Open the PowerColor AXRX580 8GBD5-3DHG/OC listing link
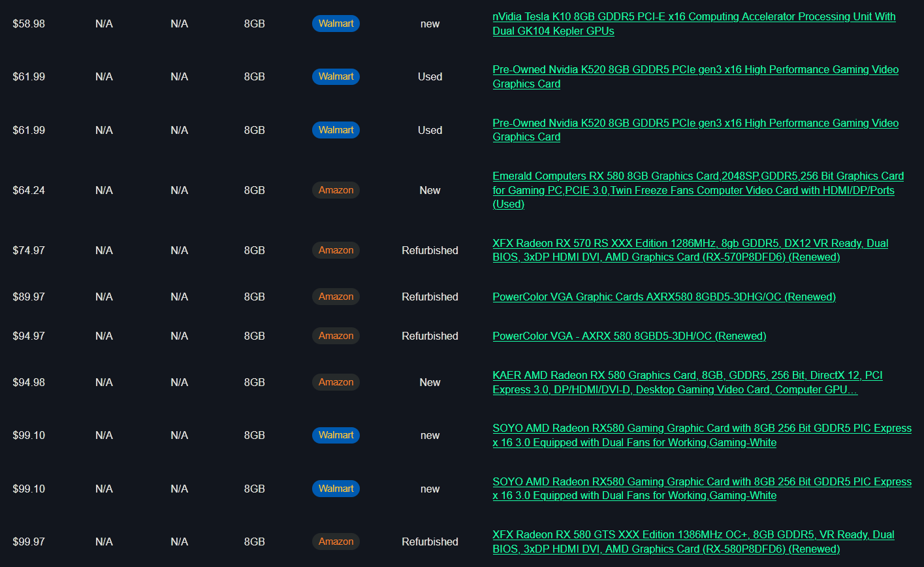This screenshot has height=567, width=924. click(664, 297)
